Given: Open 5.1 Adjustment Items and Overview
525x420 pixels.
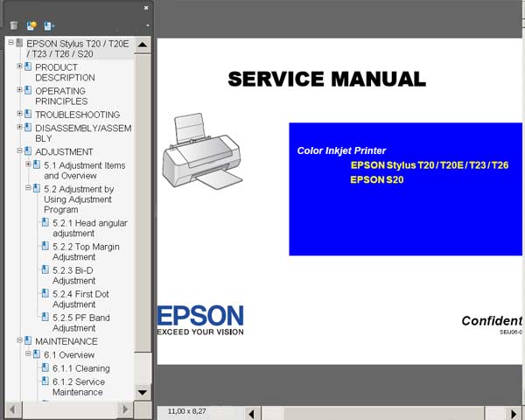Looking at the screenshot, I should click(x=85, y=171).
